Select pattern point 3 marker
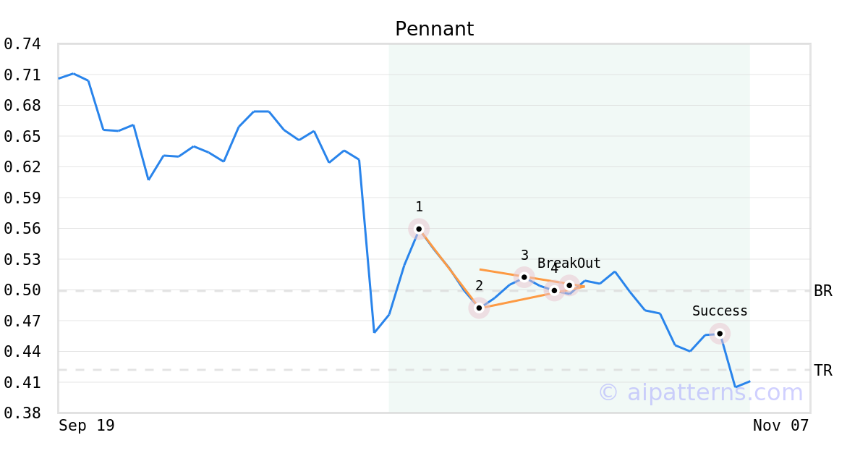 (524, 276)
